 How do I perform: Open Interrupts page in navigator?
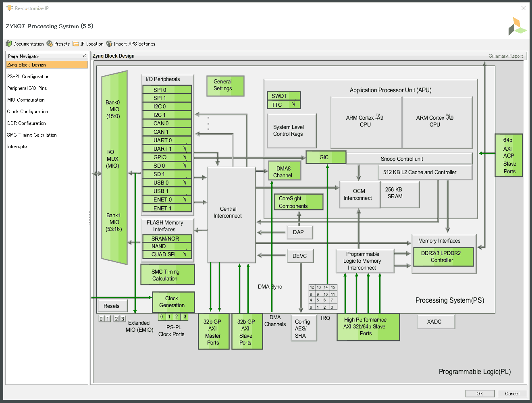tap(17, 147)
